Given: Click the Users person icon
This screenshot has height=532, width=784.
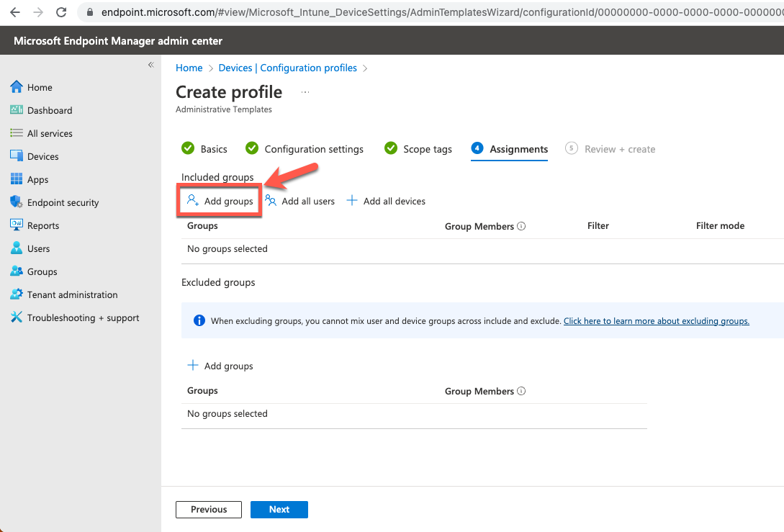Looking at the screenshot, I should point(17,248).
